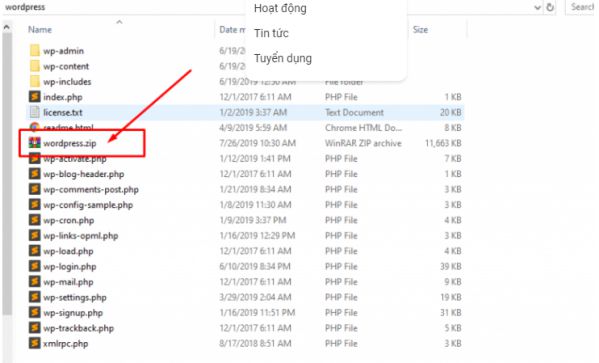
Task: Open the Tin tức menu entry
Action: pos(271,33)
